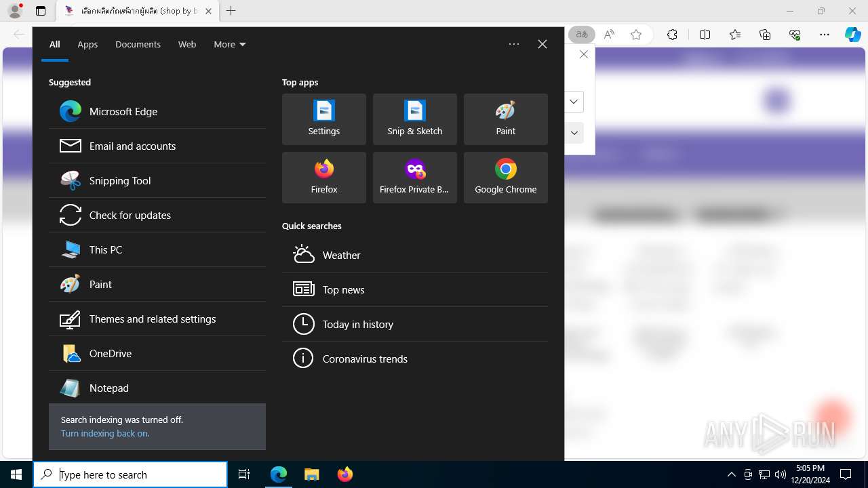Screen dimensions: 868x488
Task: Expand first dropdown in Edge popup
Action: [574, 102]
